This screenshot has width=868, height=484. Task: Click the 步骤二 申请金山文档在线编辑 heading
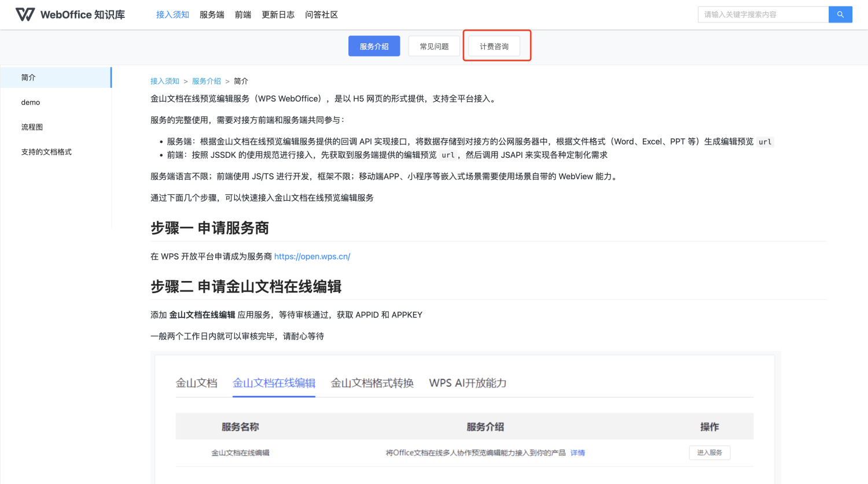tap(246, 286)
